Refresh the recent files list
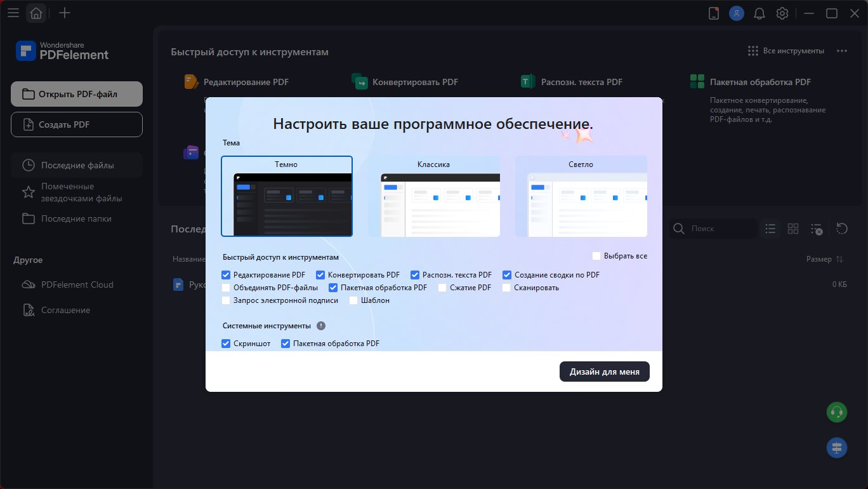Image resolution: width=868 pixels, height=489 pixels. pyautogui.click(x=842, y=228)
